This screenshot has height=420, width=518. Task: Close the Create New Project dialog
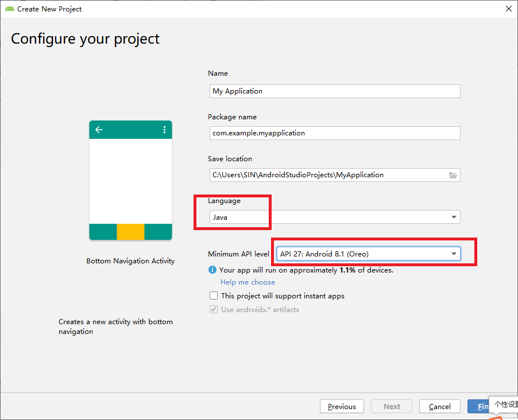coord(509,9)
